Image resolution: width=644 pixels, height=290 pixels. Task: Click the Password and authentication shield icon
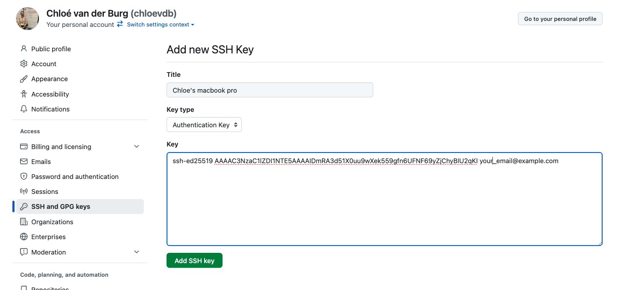click(x=24, y=176)
